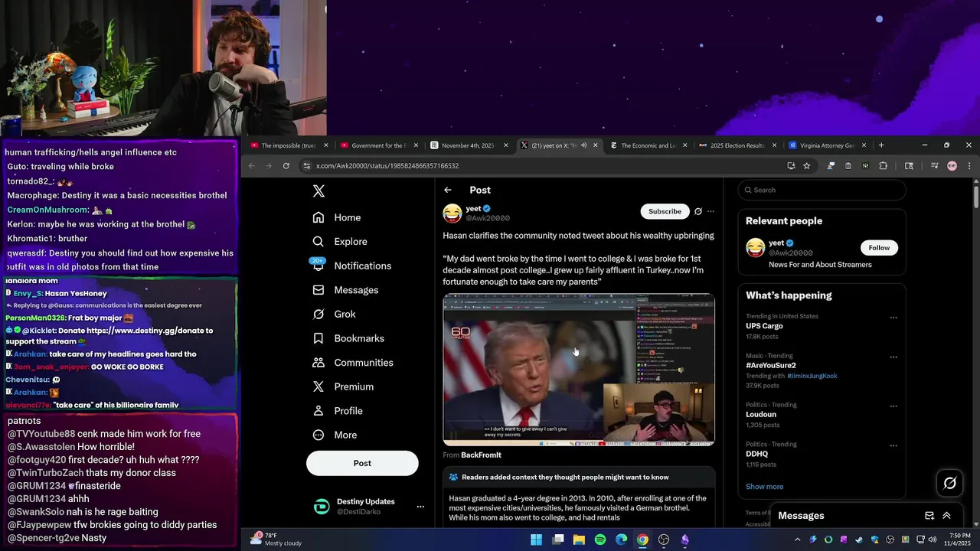Click the DDHQ trending topic
The height and width of the screenshot is (551, 980).
pos(756,454)
